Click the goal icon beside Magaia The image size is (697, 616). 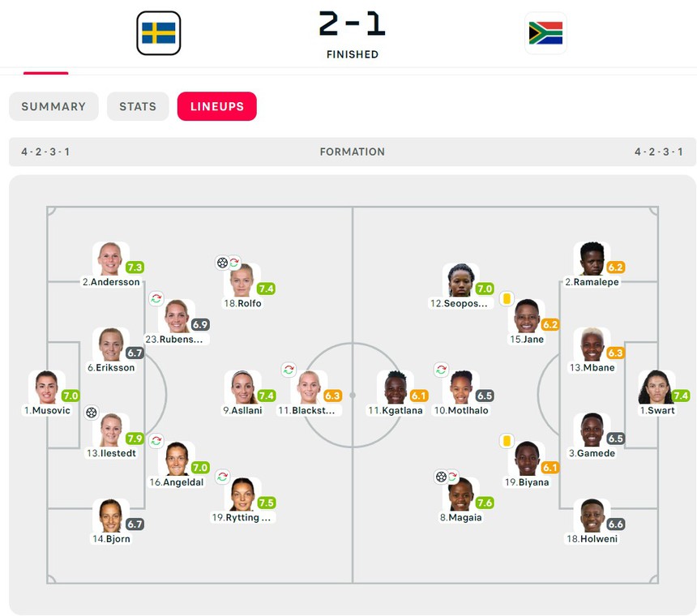441,477
